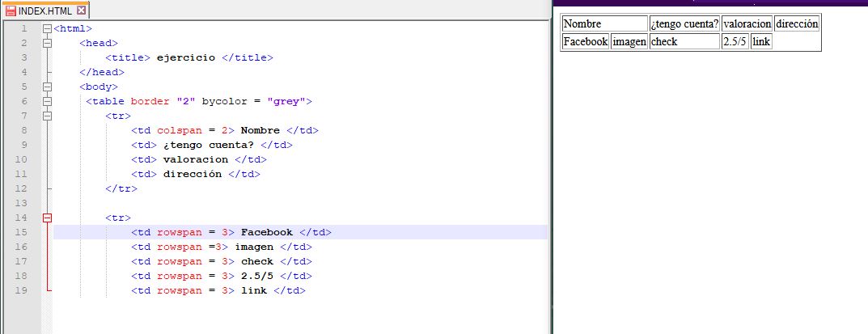Click line number 13 in the margin
The image size is (868, 334).
[x=23, y=203]
